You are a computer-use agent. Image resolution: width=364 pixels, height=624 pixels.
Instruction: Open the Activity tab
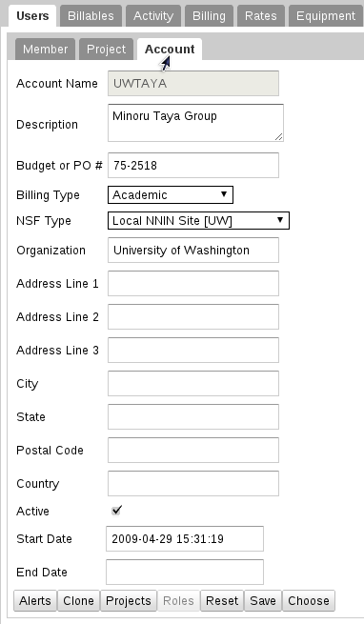[x=153, y=16]
